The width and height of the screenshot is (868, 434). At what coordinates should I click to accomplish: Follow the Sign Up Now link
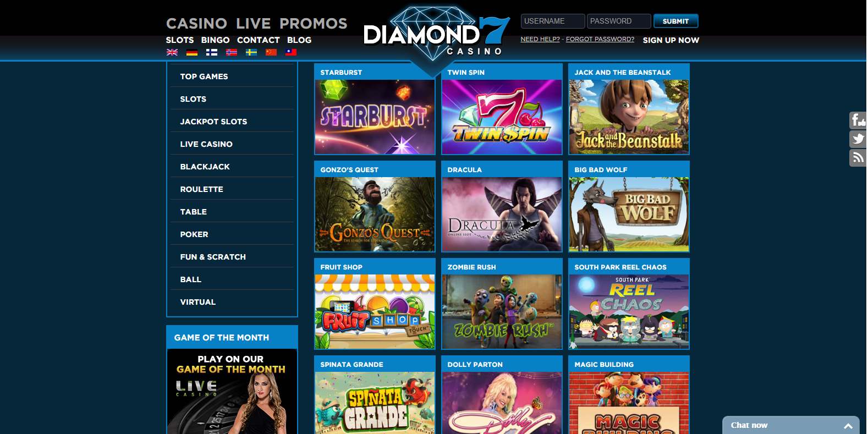tap(671, 40)
